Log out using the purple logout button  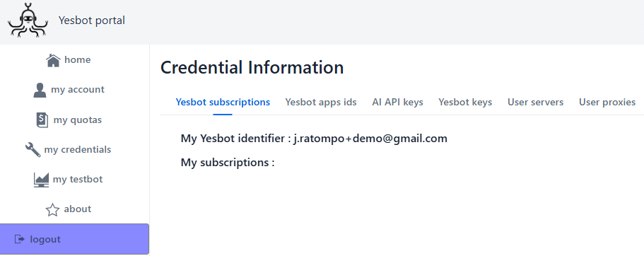click(74, 239)
